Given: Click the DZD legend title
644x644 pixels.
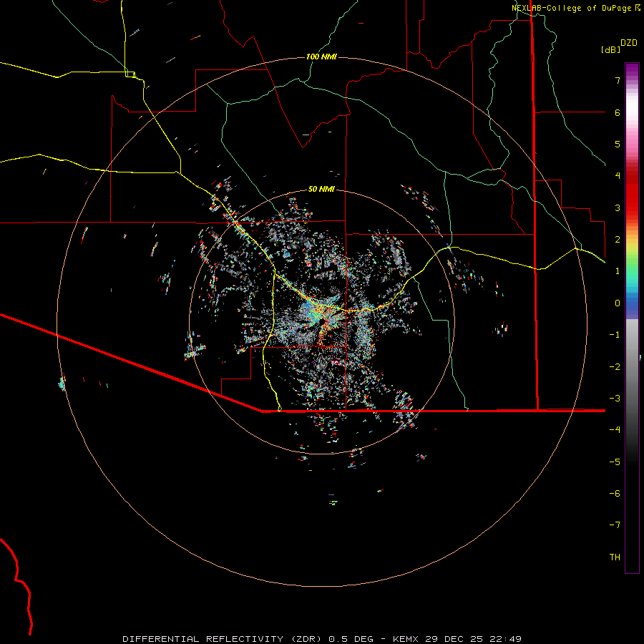Looking at the screenshot, I should point(629,43).
